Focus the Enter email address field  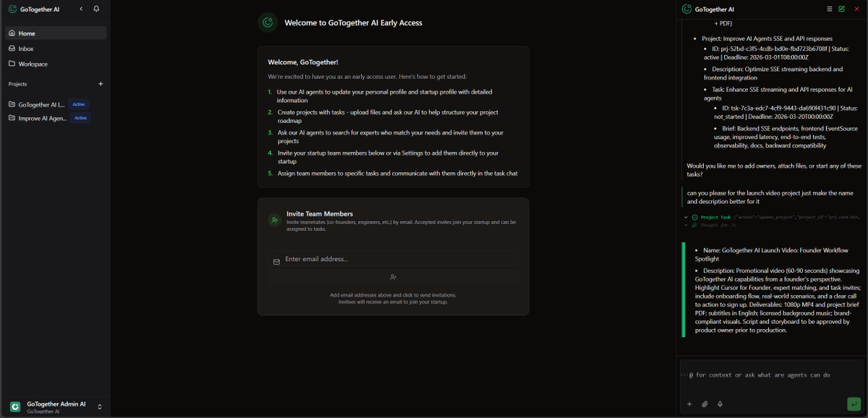click(x=393, y=259)
